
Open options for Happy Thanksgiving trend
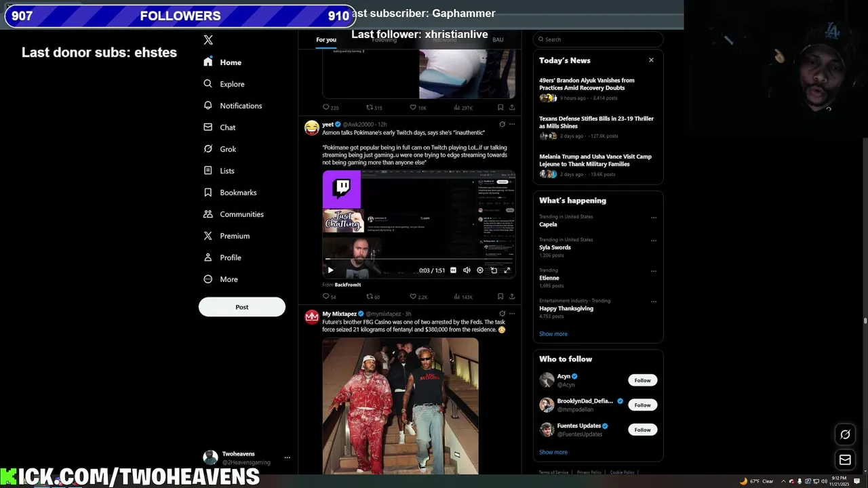point(654,302)
